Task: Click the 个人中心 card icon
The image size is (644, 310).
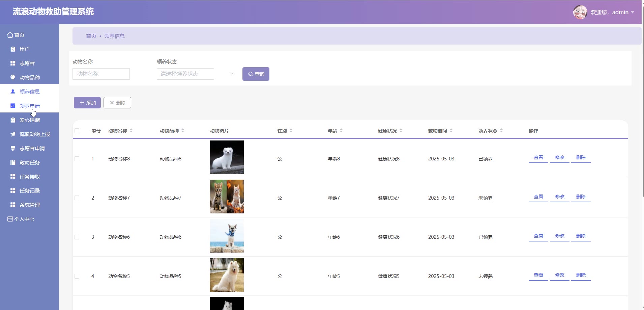Action: tap(10, 219)
